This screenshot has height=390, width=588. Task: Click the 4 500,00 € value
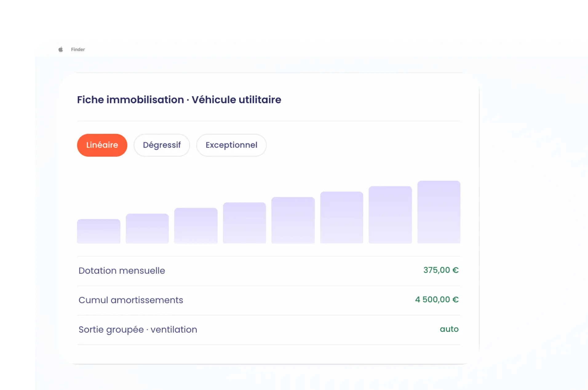pos(437,300)
